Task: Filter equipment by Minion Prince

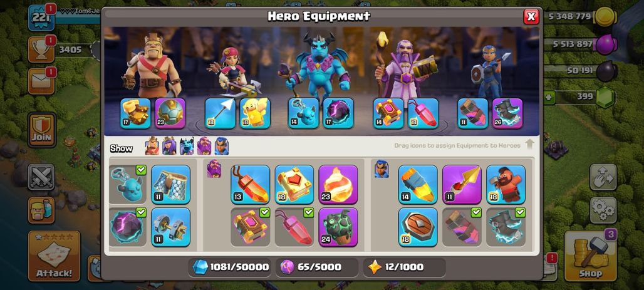Action: click(187, 146)
